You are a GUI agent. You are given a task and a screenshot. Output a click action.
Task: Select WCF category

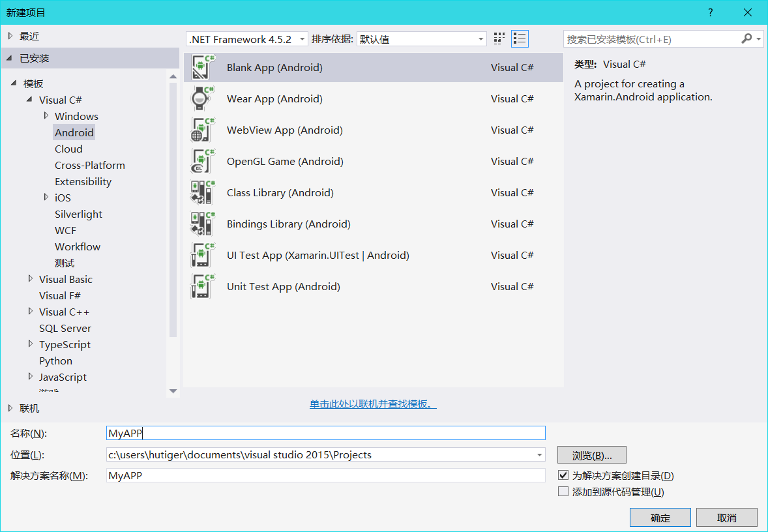[x=66, y=230]
